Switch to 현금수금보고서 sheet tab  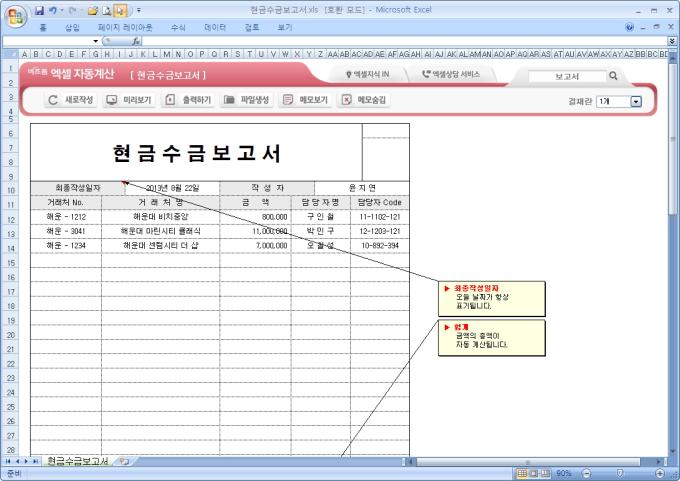coord(77,461)
